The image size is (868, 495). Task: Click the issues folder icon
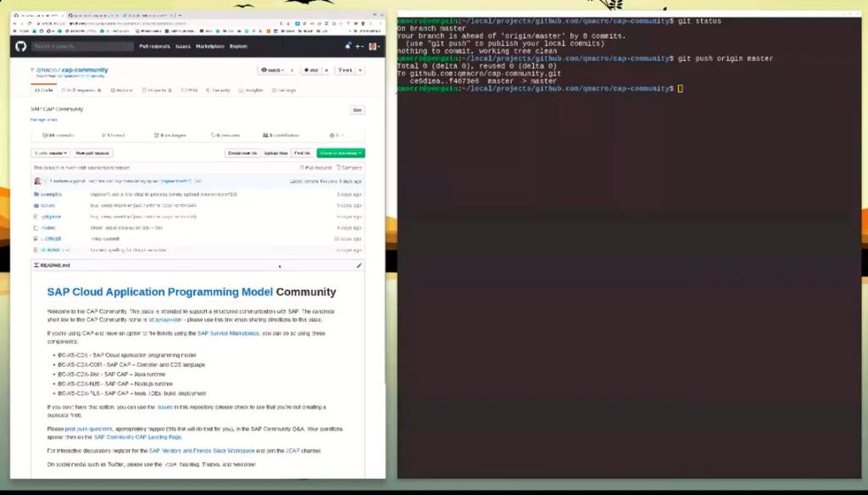(36, 205)
